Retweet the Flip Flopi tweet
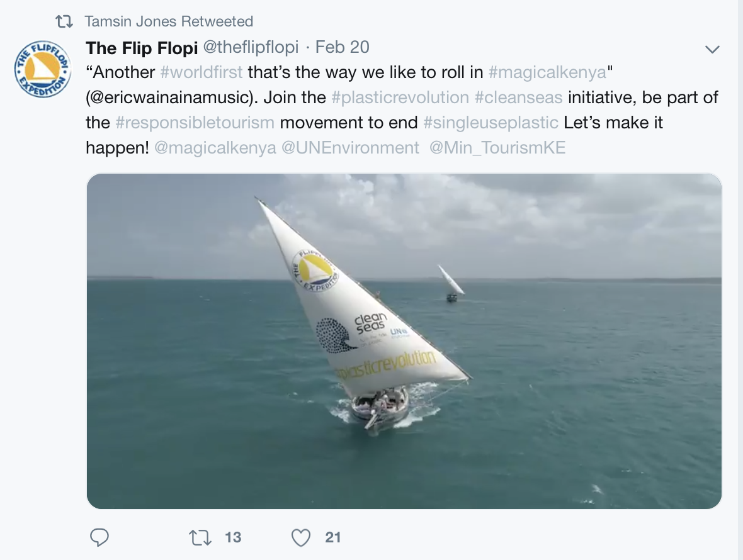Viewport: 743px width, 560px height. (x=200, y=538)
